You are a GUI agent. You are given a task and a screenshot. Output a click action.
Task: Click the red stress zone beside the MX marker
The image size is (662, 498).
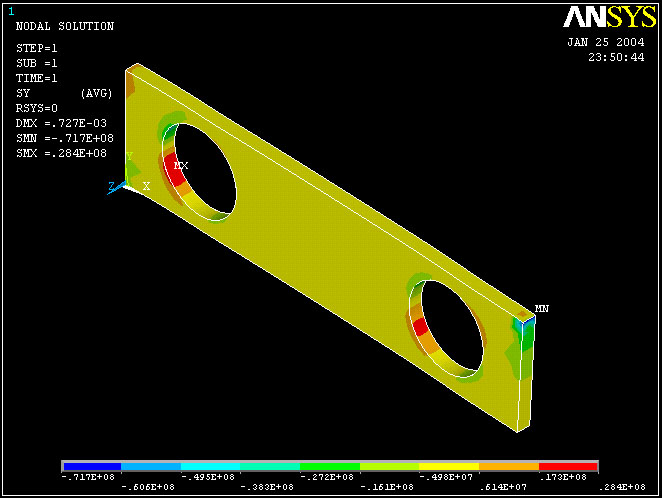point(174,171)
